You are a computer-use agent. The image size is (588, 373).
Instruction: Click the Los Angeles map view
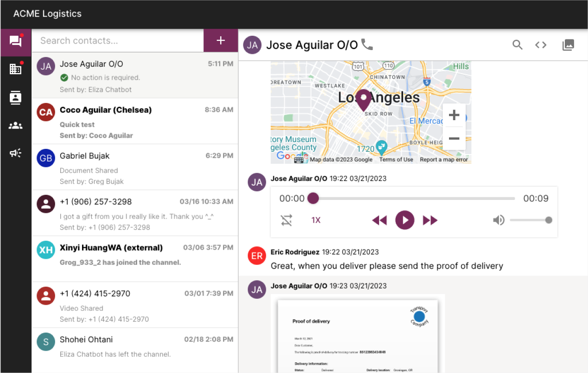pos(371,112)
